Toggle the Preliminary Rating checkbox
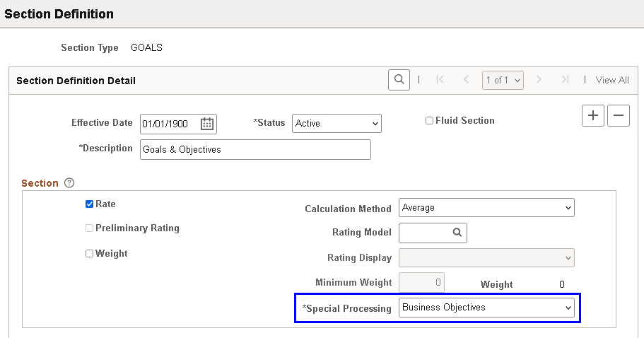 click(89, 228)
